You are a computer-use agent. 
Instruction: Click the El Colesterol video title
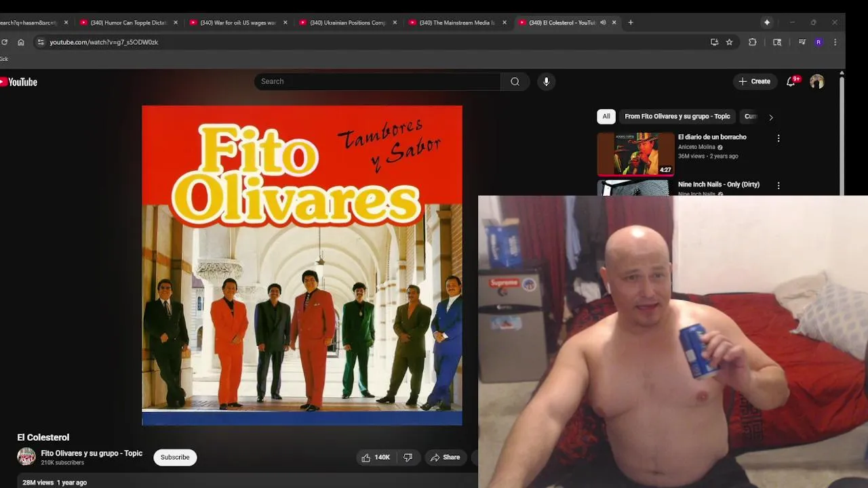(43, 437)
